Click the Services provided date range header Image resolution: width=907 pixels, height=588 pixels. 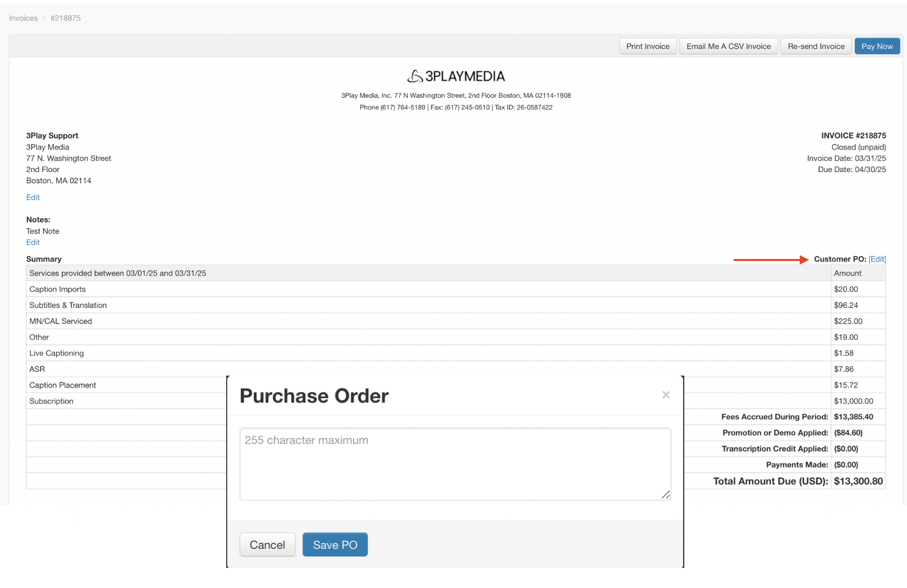[118, 273]
